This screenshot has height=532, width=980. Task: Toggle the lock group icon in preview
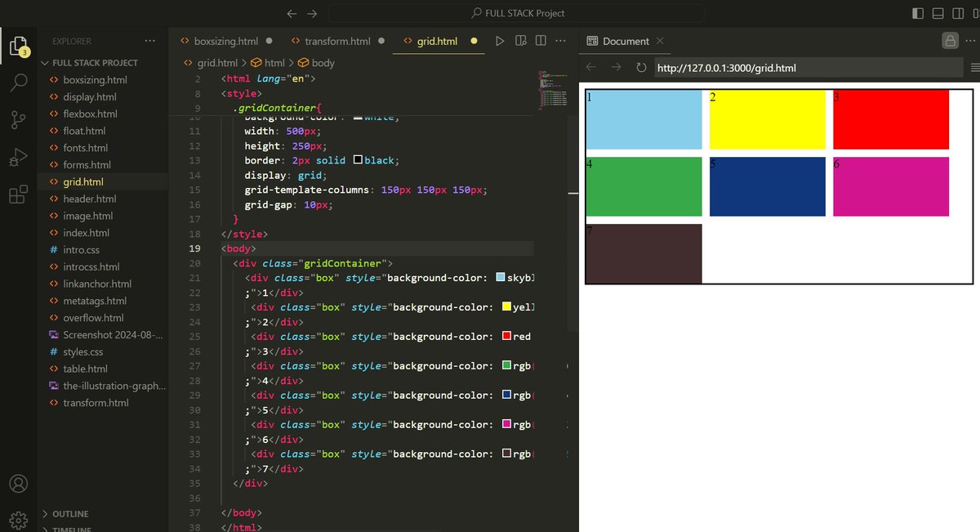[x=950, y=41]
